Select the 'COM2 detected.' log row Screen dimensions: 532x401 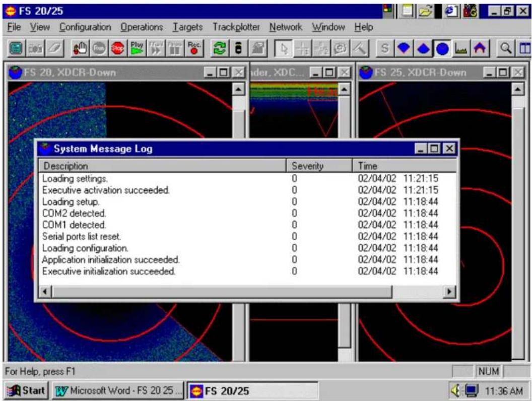(x=247, y=214)
